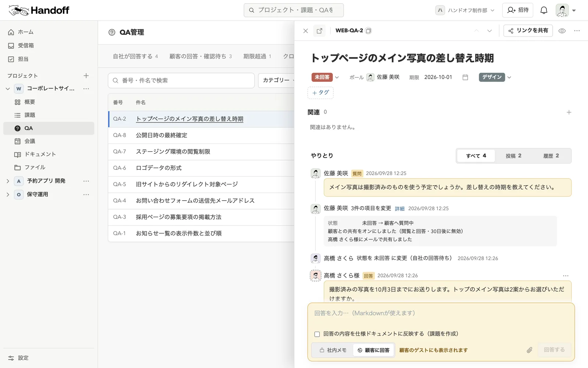Image resolution: width=588 pixels, height=368 pixels.
Task: Open 詳細 link for the 3件 change
Action: 400,209
